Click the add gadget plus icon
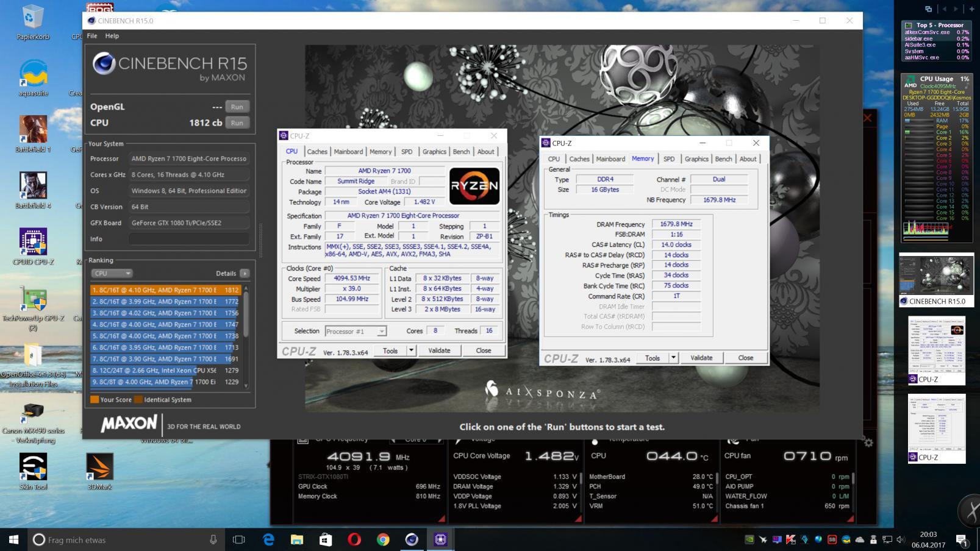This screenshot has height=551, width=980. (971, 9)
